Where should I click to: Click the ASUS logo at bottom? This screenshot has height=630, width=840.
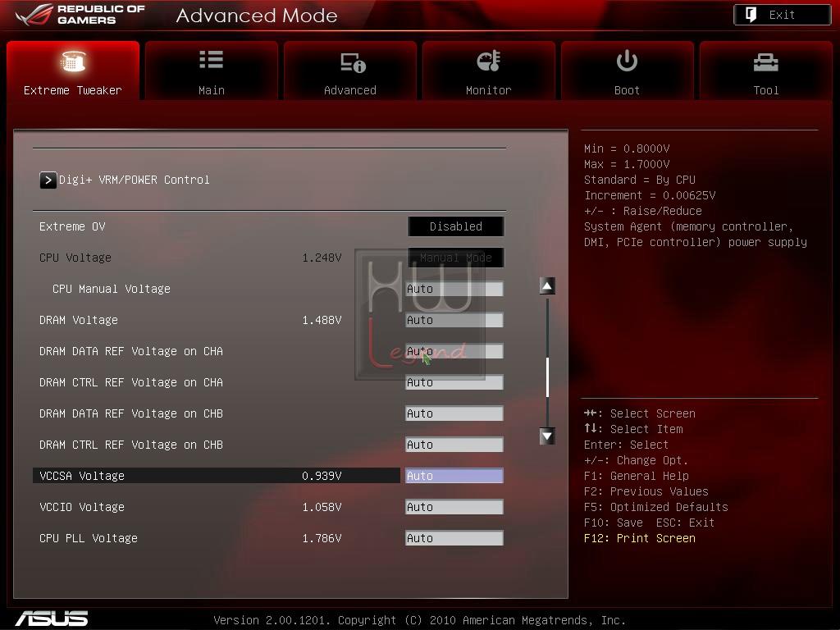[x=52, y=619]
